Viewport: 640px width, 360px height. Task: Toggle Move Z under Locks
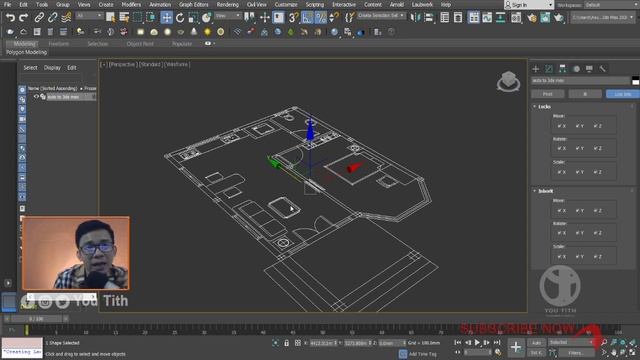point(598,126)
